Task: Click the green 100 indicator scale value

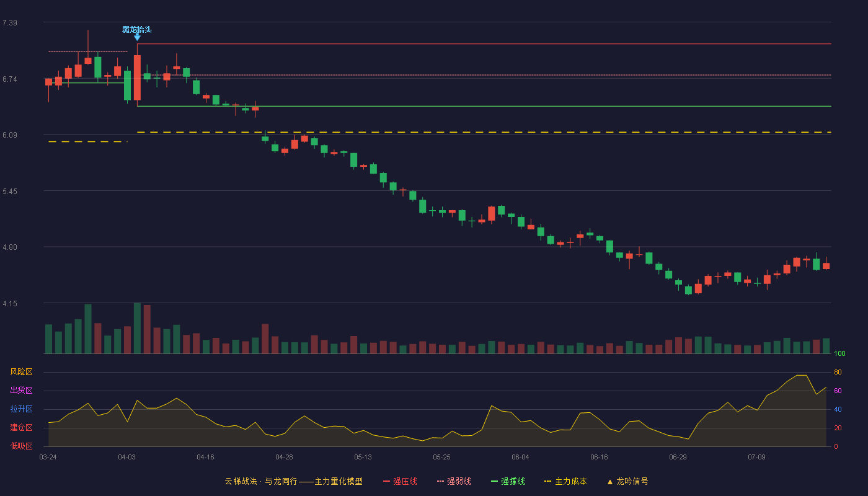Action: click(839, 354)
